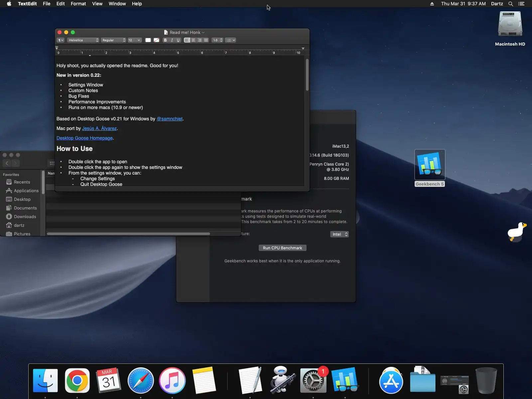This screenshot has width=532, height=399.
Task: Open the Trash in the Dock
Action: pyautogui.click(x=486, y=380)
